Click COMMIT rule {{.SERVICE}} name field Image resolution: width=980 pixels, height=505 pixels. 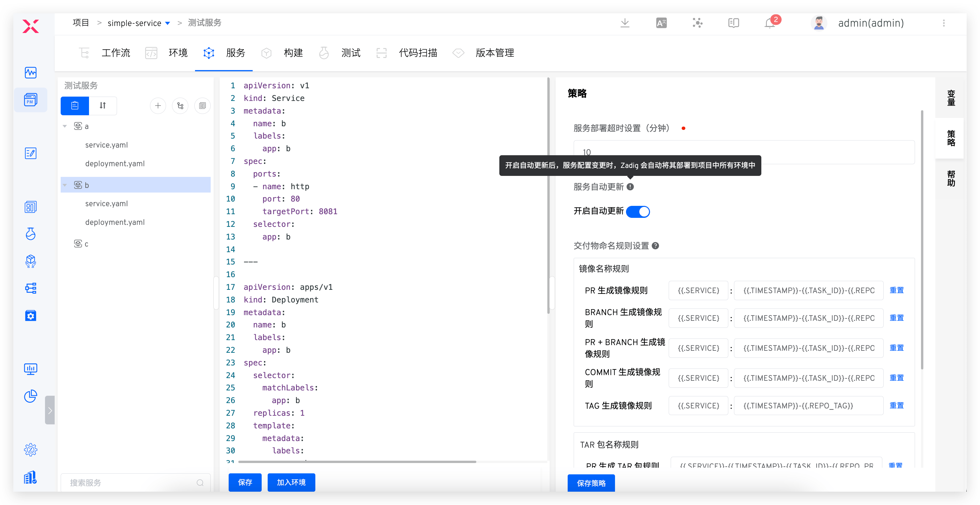698,378
